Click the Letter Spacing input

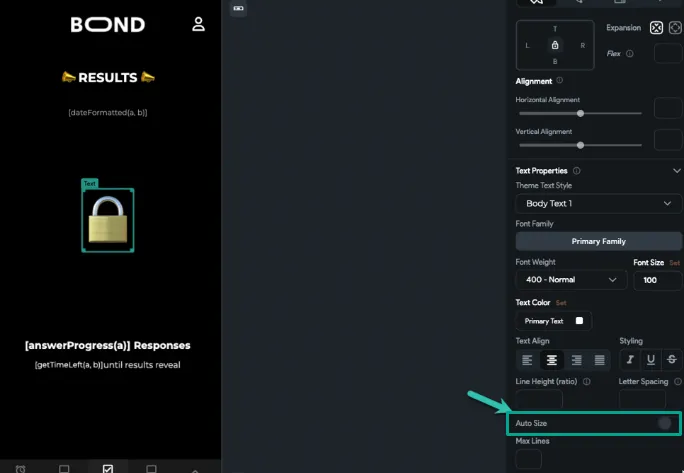coord(642,399)
